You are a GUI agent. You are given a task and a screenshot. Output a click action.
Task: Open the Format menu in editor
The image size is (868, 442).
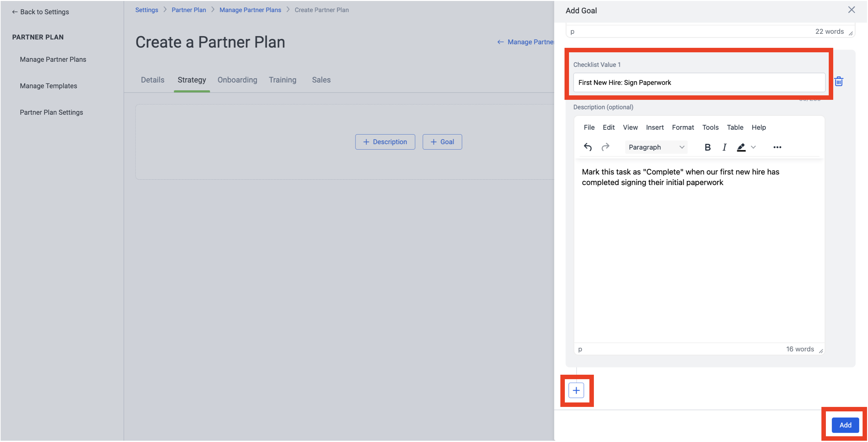click(683, 127)
